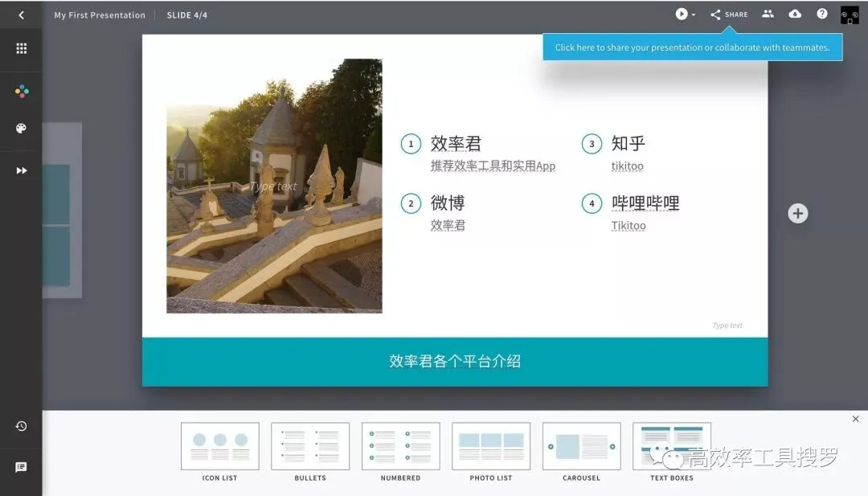Screen dimensions: 868x496
Task: Click numbered circle 2
Action: click(411, 203)
